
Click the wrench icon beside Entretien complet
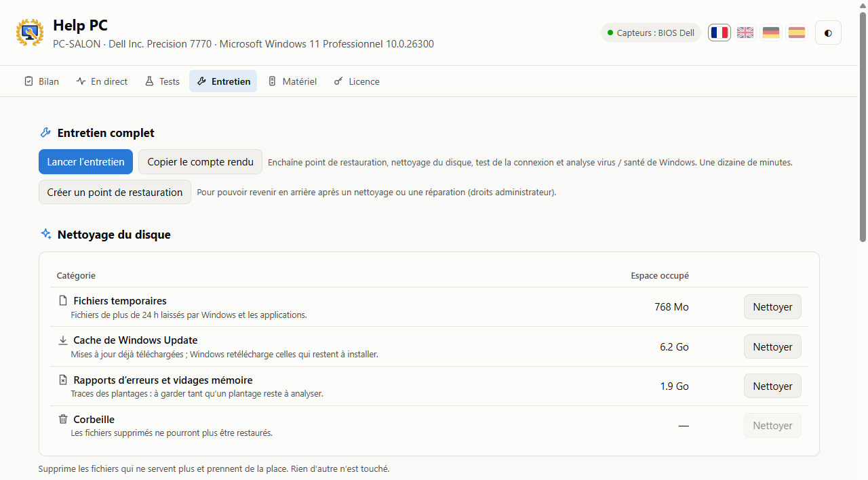(45, 133)
